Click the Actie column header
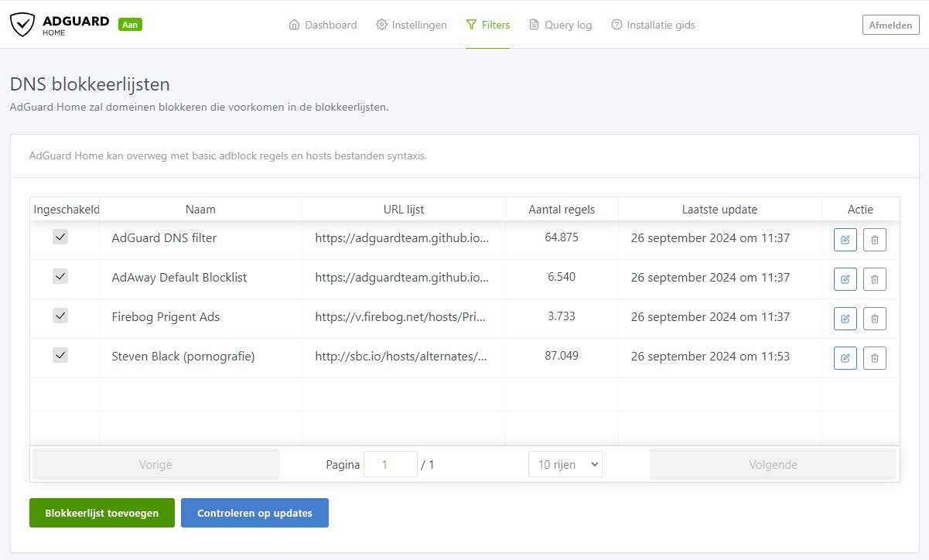Viewport: 929px width, 560px height. pos(860,210)
